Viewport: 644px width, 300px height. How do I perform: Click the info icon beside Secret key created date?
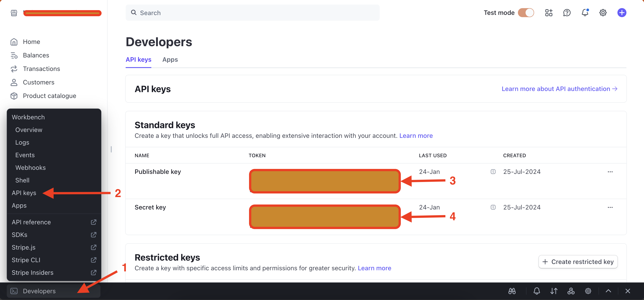(493, 207)
